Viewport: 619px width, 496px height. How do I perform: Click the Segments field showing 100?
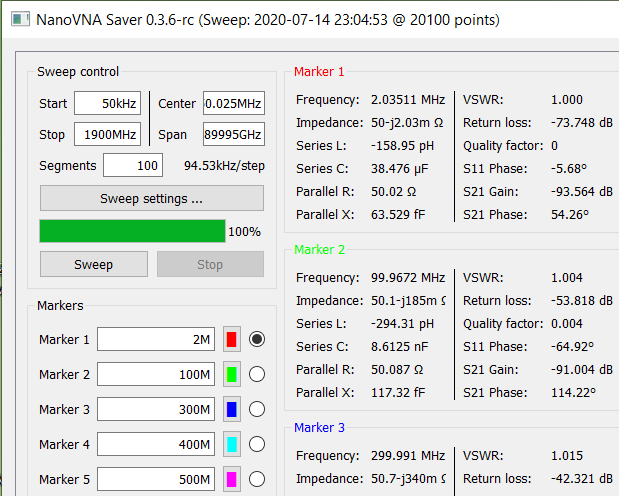(133, 165)
